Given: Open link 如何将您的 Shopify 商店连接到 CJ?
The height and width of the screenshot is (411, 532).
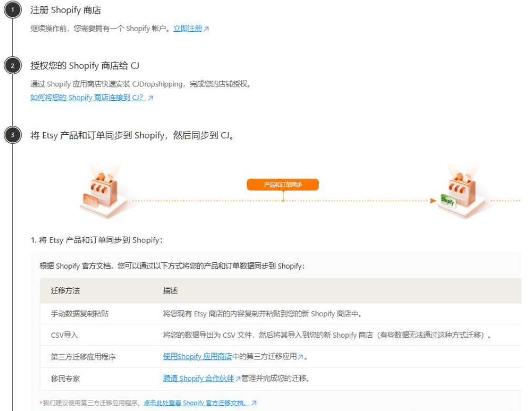Looking at the screenshot, I should (x=88, y=97).
